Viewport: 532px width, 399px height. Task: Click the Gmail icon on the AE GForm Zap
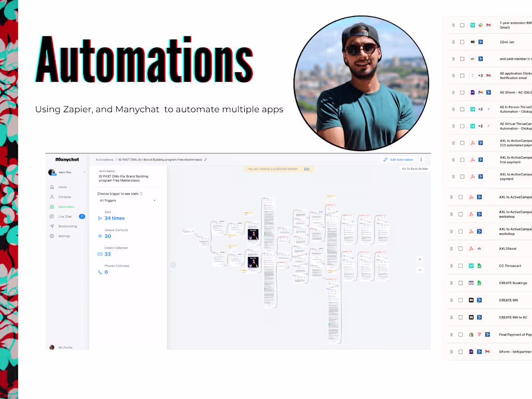481,92
